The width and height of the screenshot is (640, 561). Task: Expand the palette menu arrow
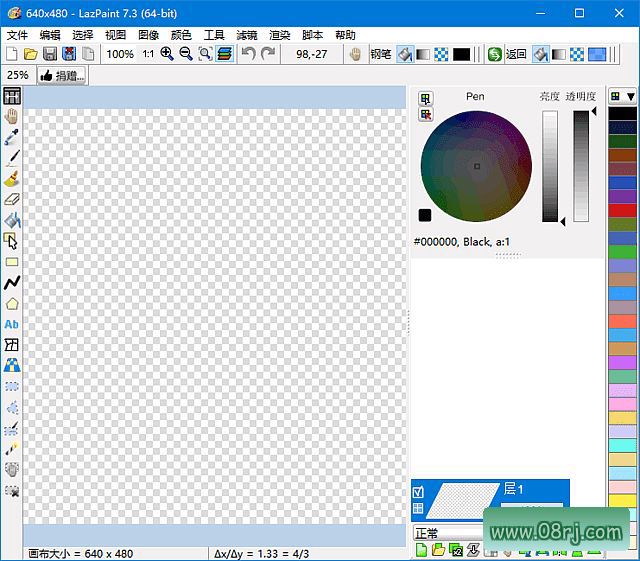coord(630,96)
